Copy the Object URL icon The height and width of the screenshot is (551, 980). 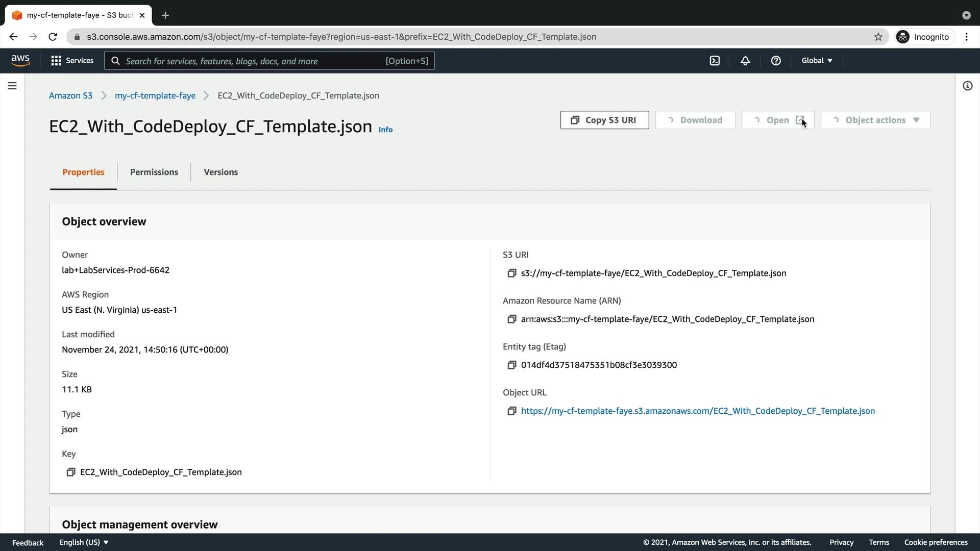pyautogui.click(x=511, y=411)
